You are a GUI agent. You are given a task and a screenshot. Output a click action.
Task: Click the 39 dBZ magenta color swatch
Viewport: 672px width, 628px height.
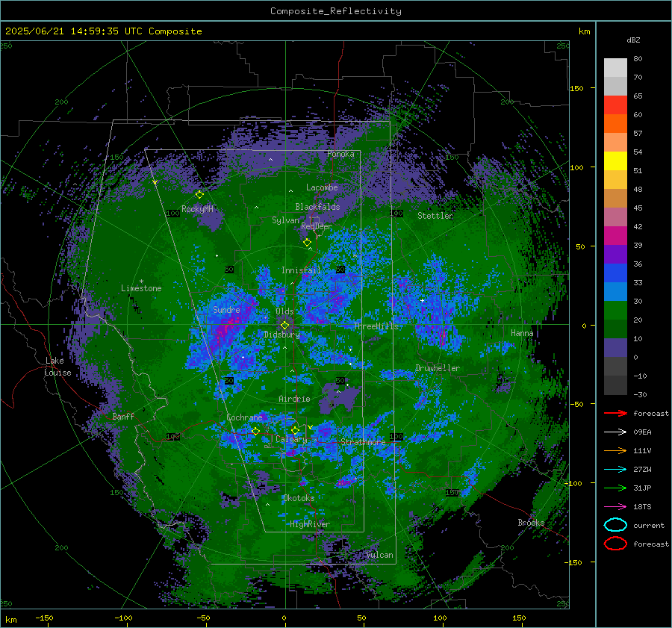click(615, 235)
